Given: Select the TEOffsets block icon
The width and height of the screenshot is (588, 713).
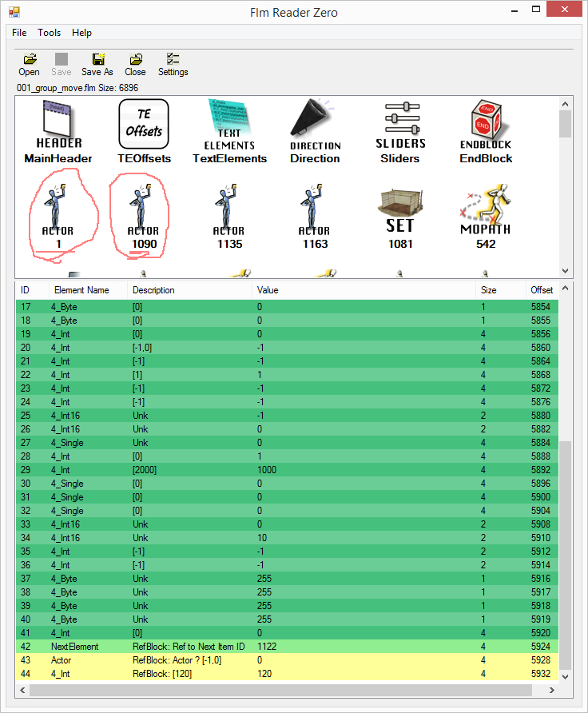Looking at the screenshot, I should [144, 132].
